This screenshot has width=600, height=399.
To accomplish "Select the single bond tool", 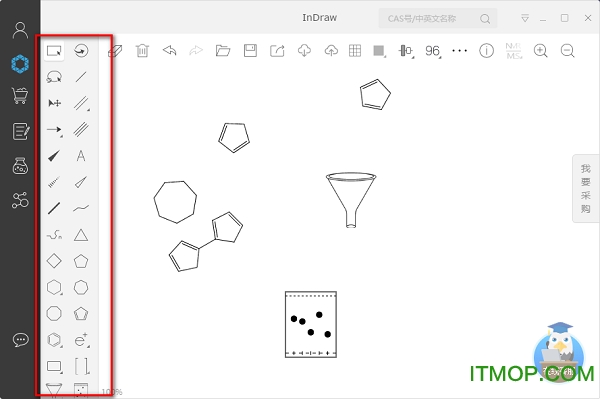I will (x=81, y=77).
